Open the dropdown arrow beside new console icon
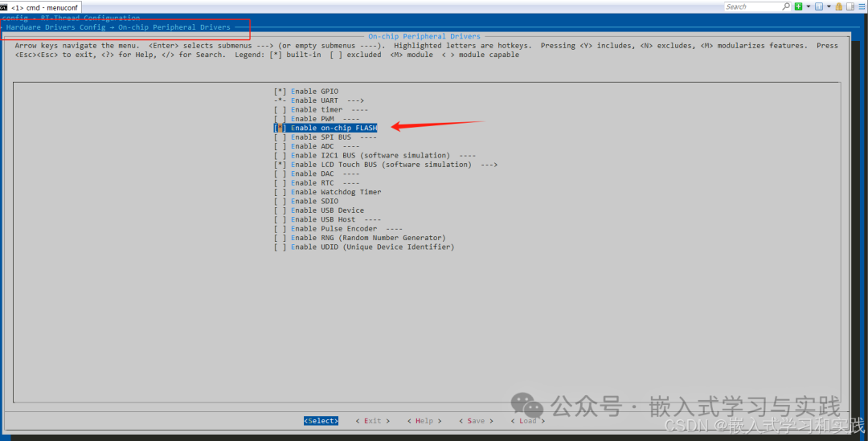868x441 pixels. point(807,6)
